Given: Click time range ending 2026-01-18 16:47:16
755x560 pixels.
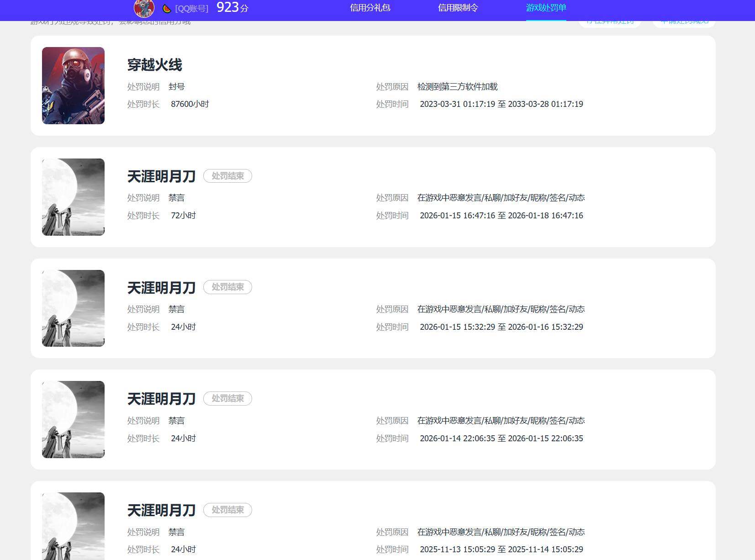Looking at the screenshot, I should coord(502,216).
